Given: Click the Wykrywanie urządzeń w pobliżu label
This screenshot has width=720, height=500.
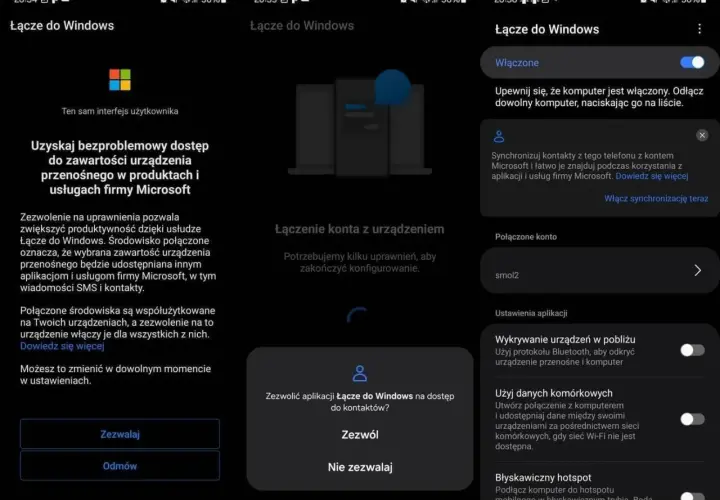Looking at the screenshot, I should tap(565, 340).
